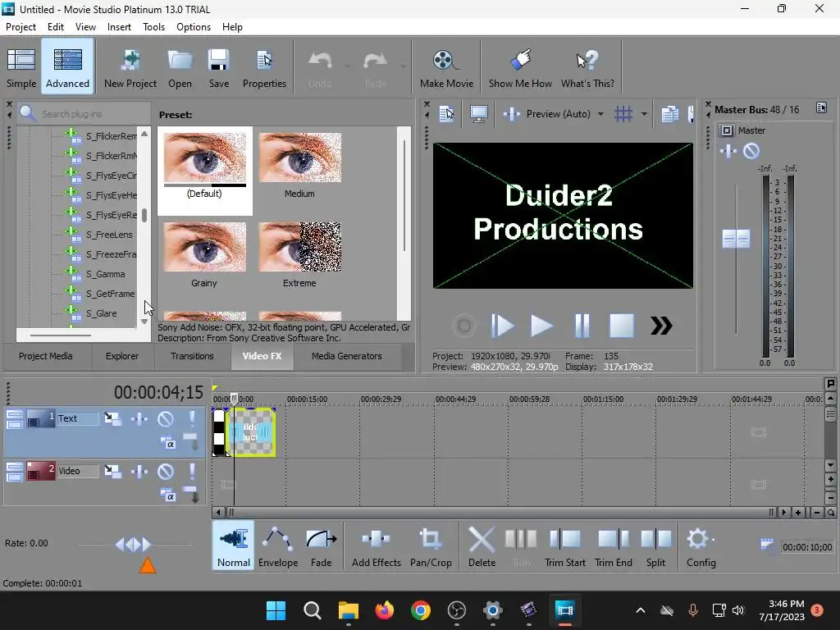The image size is (840, 630).
Task: Select the Grainy noise preset
Action: (x=204, y=254)
